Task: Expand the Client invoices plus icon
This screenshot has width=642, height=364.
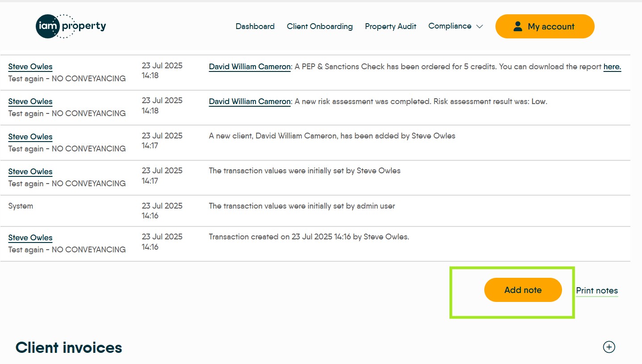Action: (x=608, y=347)
